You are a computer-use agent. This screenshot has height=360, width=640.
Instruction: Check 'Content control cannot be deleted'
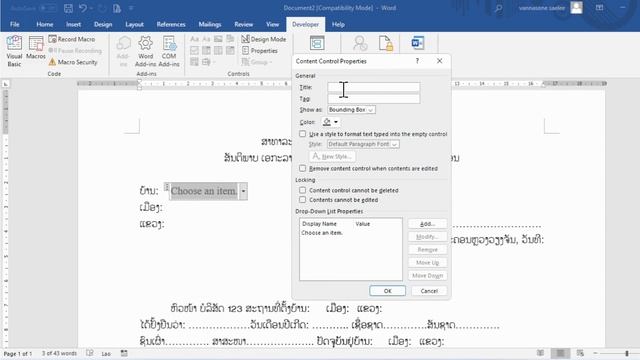tap(302, 190)
